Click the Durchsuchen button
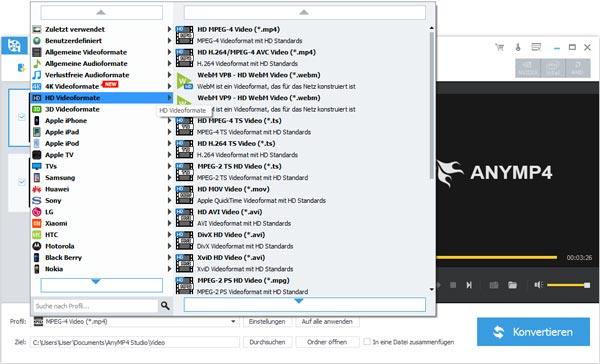Screen dimensions: 600x364 267,342
